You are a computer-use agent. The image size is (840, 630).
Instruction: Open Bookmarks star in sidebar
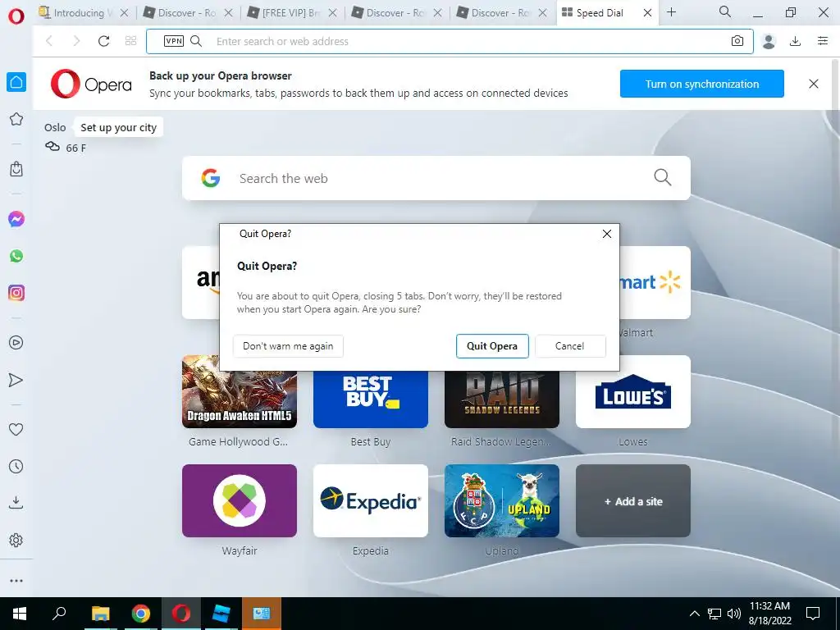pos(16,119)
